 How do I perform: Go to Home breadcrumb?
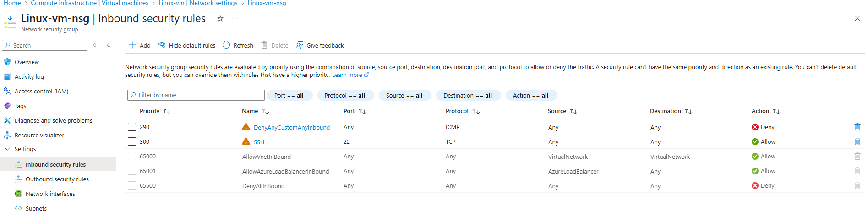[x=12, y=3]
